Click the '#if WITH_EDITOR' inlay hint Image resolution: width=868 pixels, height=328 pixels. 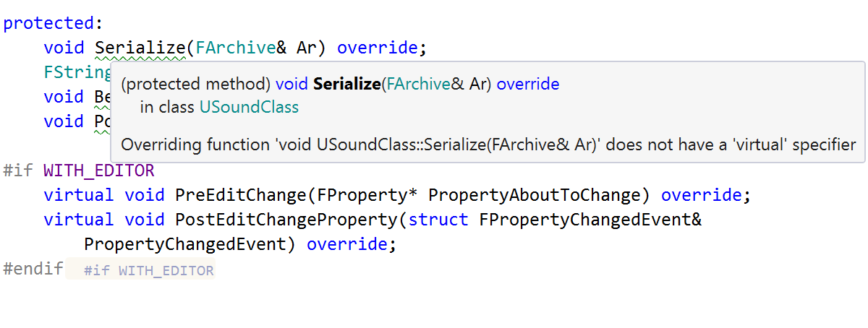coord(148,271)
